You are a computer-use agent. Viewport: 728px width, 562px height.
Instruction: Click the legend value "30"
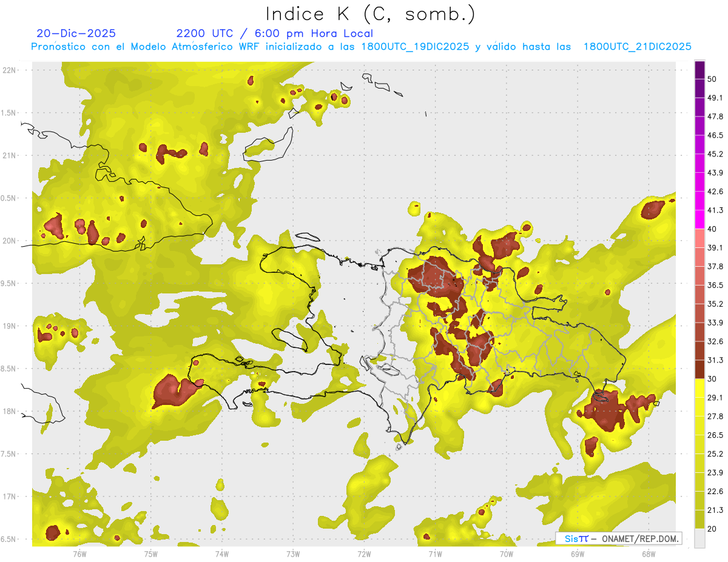(x=712, y=379)
